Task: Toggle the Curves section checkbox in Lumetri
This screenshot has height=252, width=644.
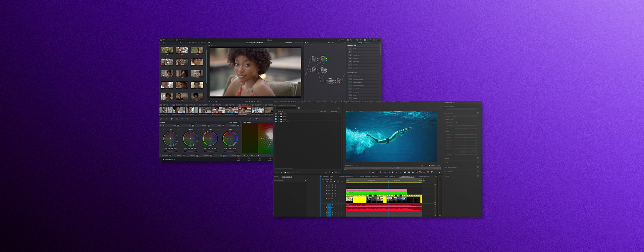Action: pyautogui.click(x=478, y=163)
